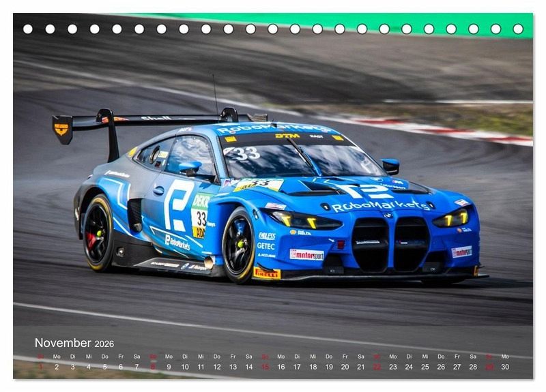Click the front wheel of the car
The width and height of the screenshot is (546, 392).
tap(239, 245)
